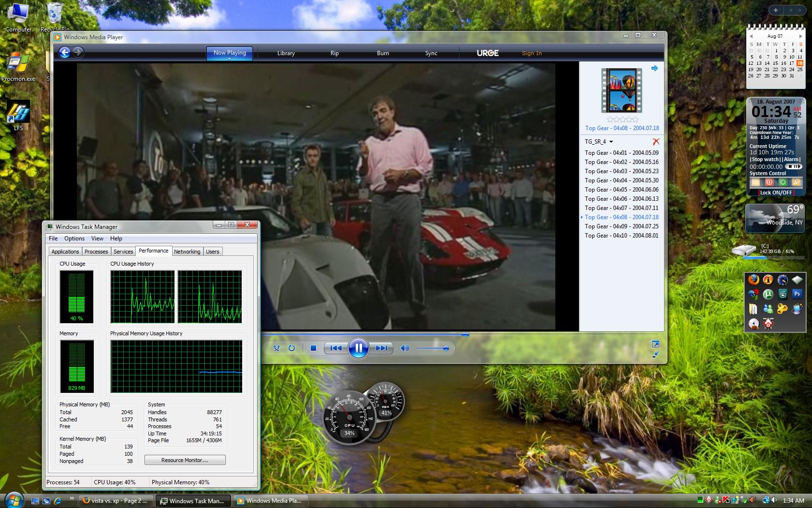This screenshot has height=508, width=812.
Task: Click the Alarm label in clock gadget
Action: pos(791,159)
